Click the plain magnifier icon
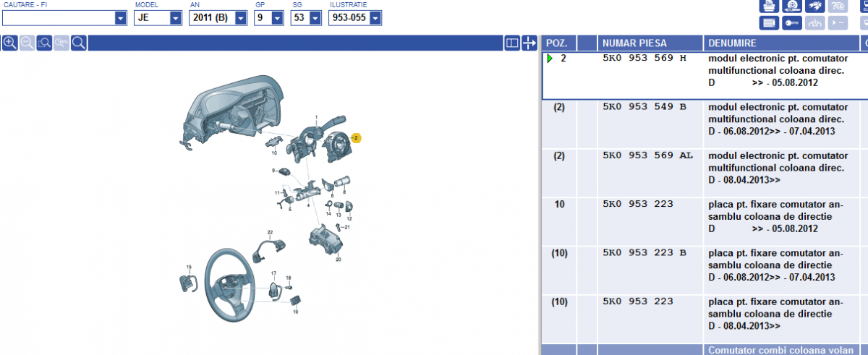868x355 pixels. (x=78, y=43)
